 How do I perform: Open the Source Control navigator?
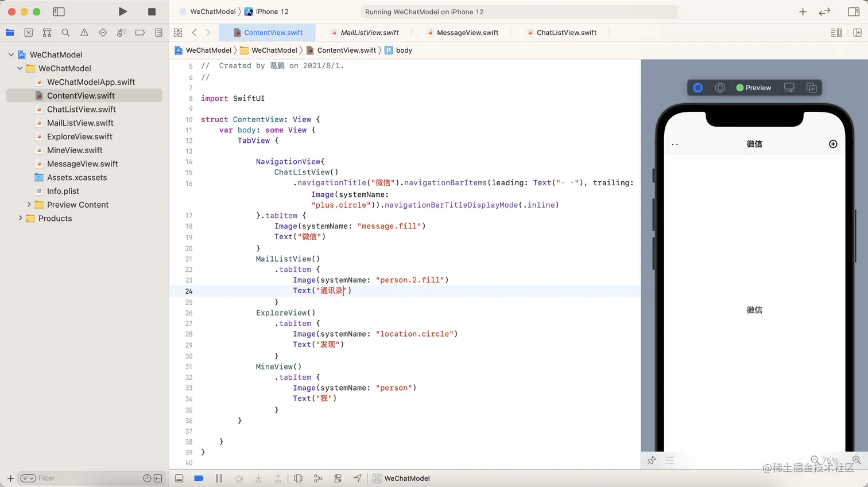coord(29,33)
